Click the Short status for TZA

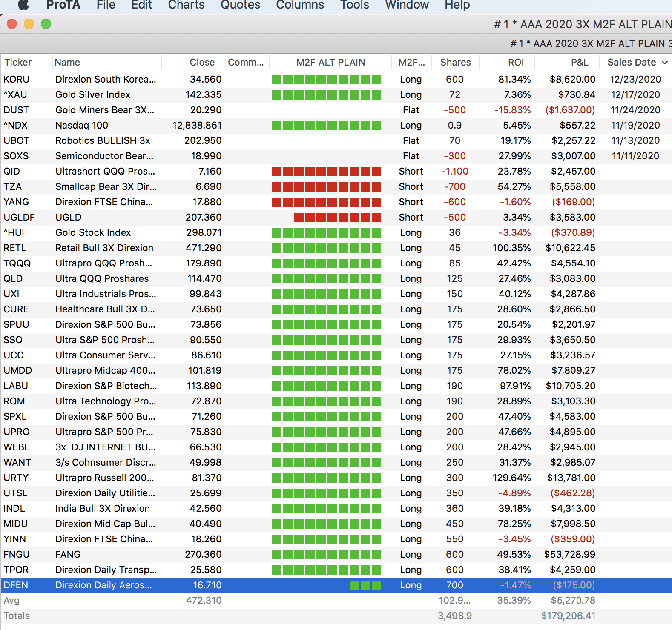(411, 186)
